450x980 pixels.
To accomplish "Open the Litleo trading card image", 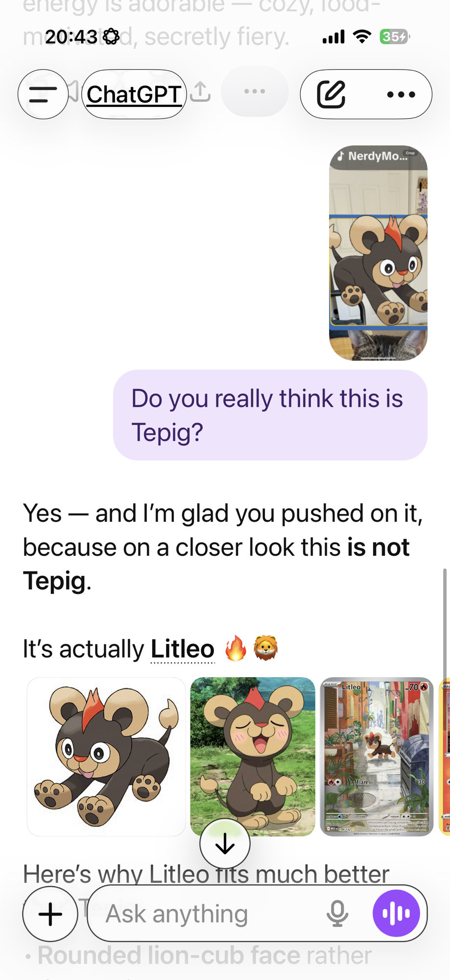I will 377,757.
